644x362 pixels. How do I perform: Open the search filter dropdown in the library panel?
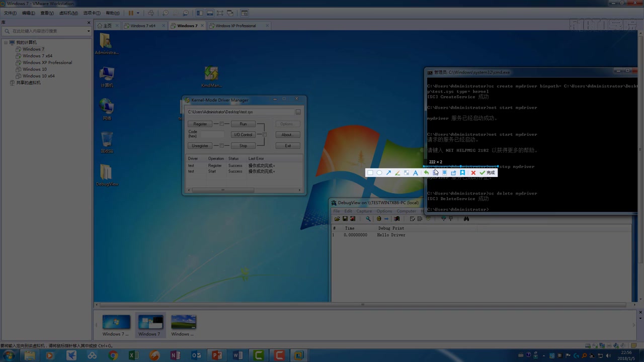(x=88, y=31)
